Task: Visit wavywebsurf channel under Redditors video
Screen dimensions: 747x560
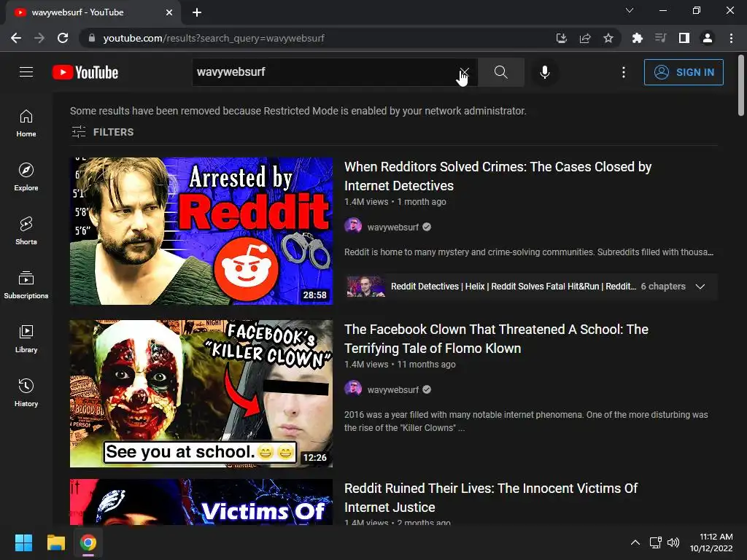Action: 393,227
